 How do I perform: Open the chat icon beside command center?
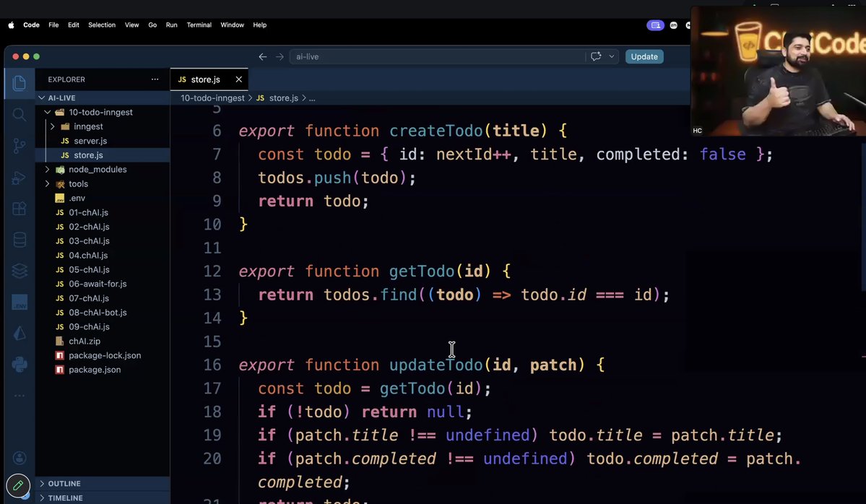tap(596, 56)
